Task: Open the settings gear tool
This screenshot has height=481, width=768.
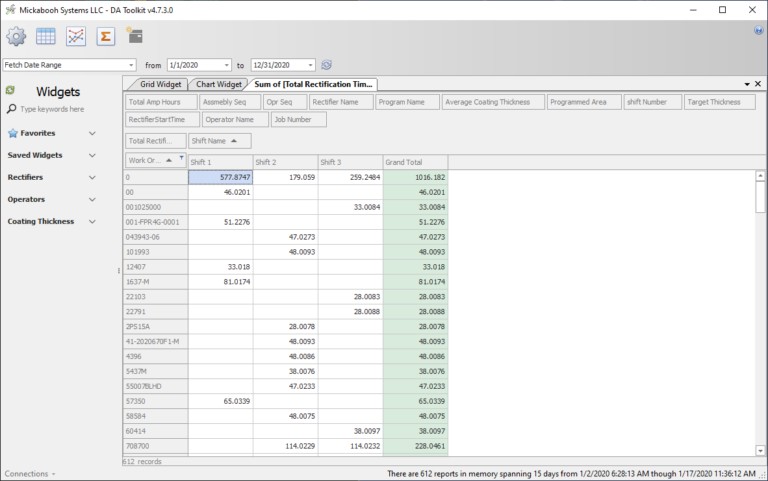Action: pyautogui.click(x=16, y=36)
